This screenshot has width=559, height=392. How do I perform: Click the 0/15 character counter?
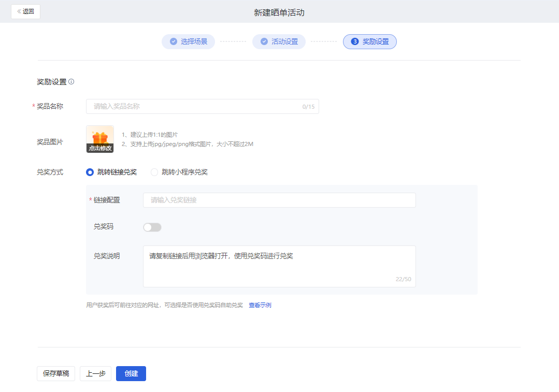click(x=308, y=107)
